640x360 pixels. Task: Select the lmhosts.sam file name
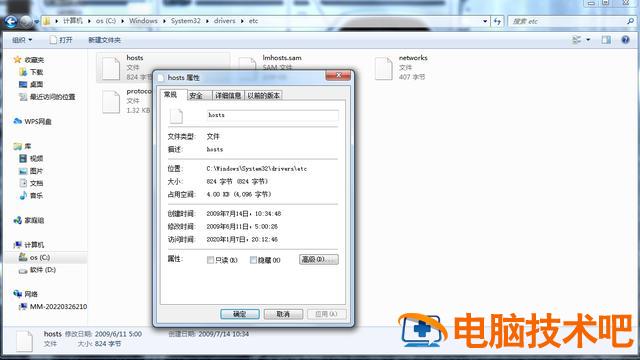coord(282,58)
